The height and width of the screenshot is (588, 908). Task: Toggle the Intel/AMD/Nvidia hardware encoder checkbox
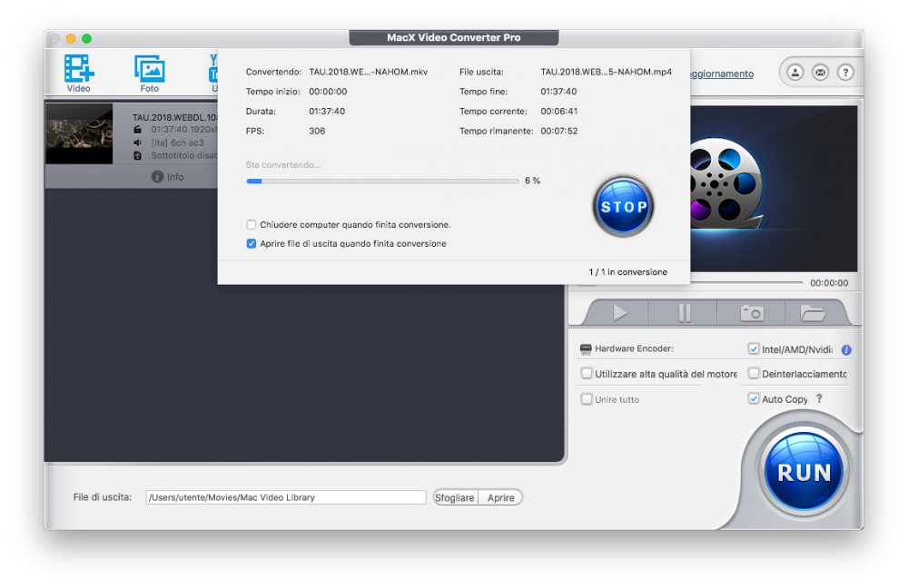754,348
